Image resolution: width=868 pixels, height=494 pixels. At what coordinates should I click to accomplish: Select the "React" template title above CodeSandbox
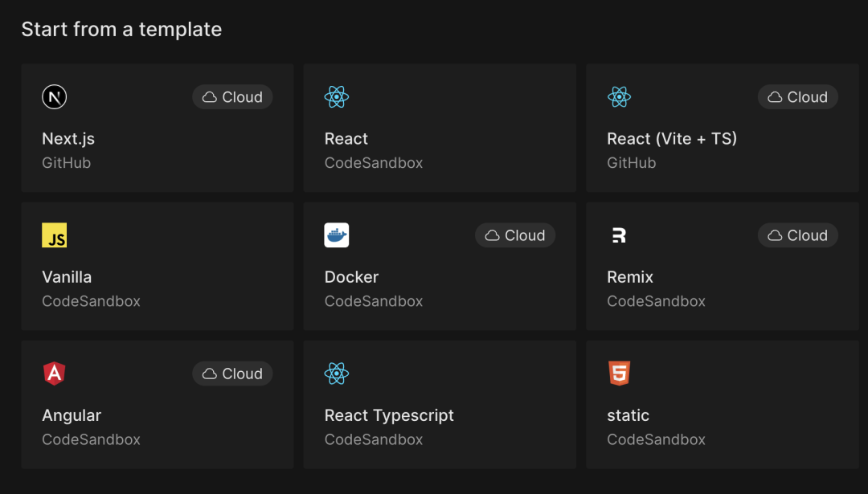(x=346, y=139)
